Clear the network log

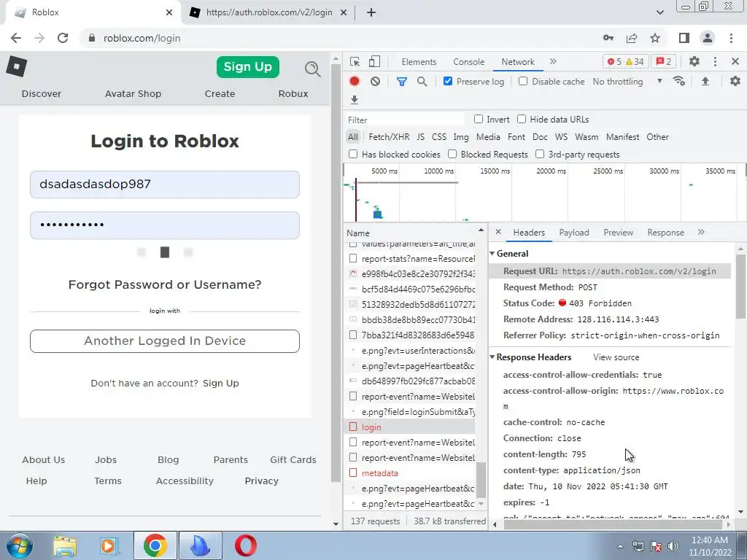(x=376, y=82)
